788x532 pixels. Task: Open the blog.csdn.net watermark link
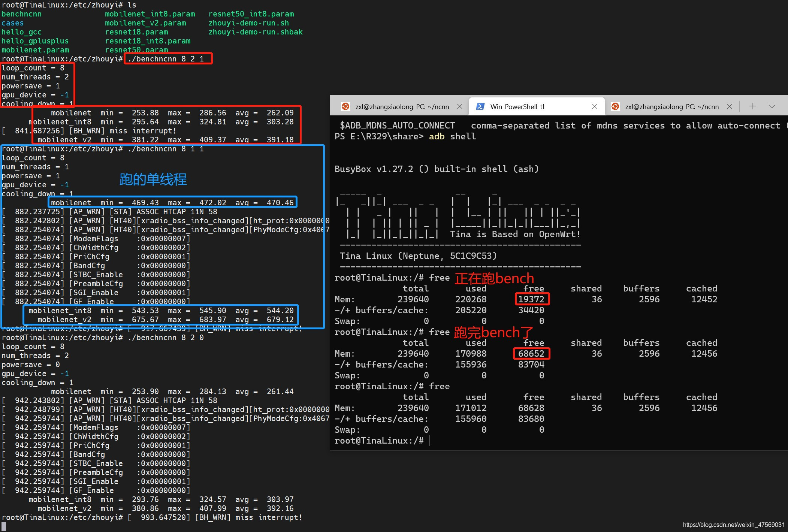(733, 525)
